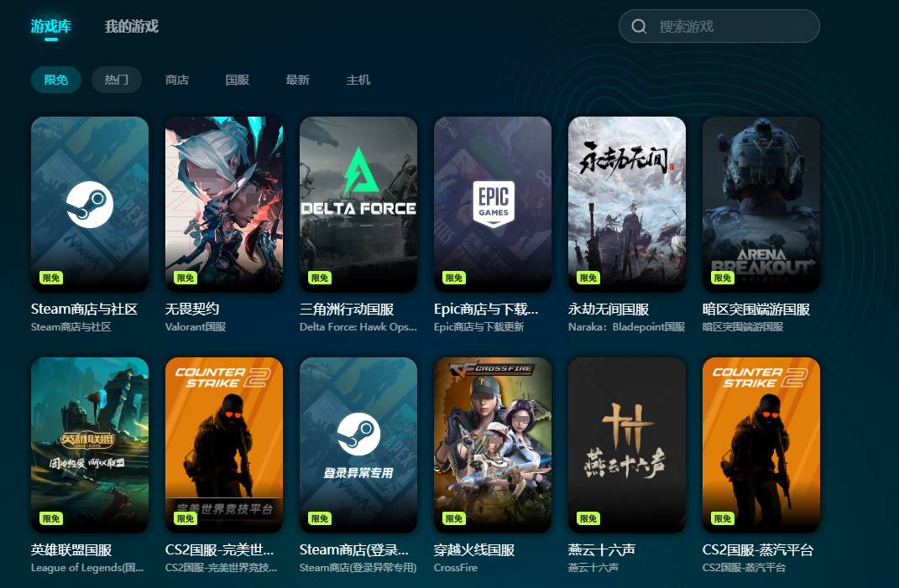Click 限免 badge on 无畏契约 card
899x588 pixels.
click(186, 278)
